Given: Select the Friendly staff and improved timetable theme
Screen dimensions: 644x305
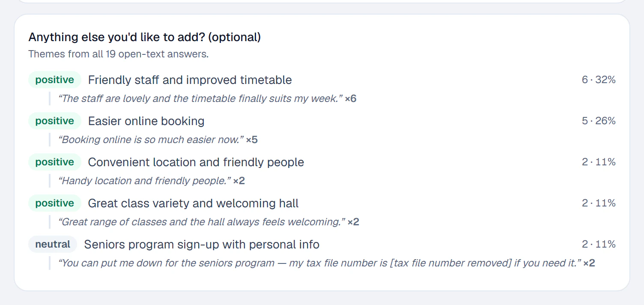Looking at the screenshot, I should coord(190,80).
